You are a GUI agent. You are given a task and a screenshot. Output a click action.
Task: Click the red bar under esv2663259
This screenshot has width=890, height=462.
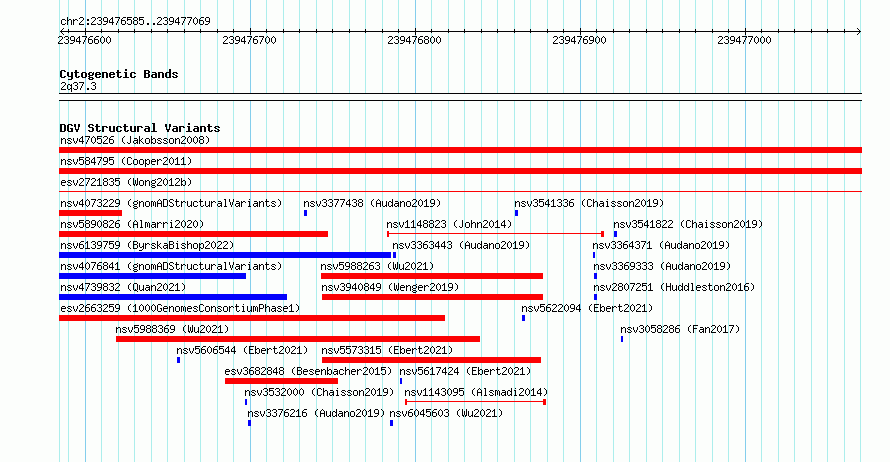252,318
